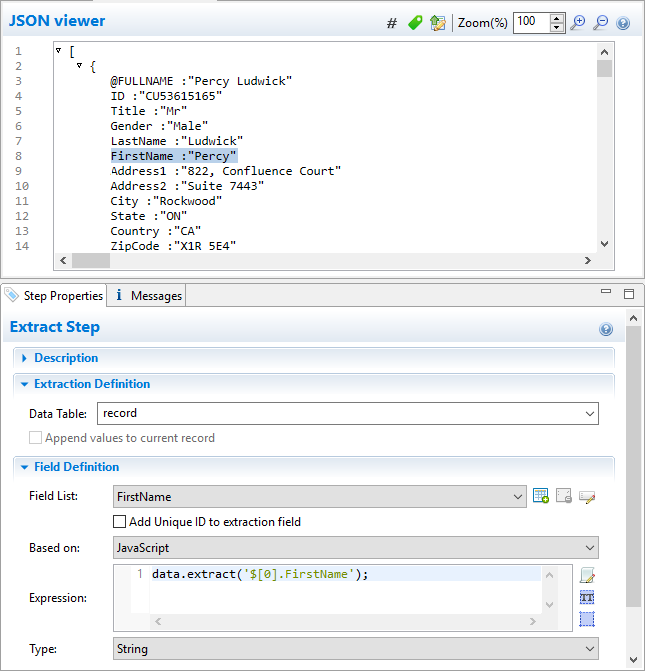Click the JSON viewer horizontal scrollbar thumb

pos(91,260)
